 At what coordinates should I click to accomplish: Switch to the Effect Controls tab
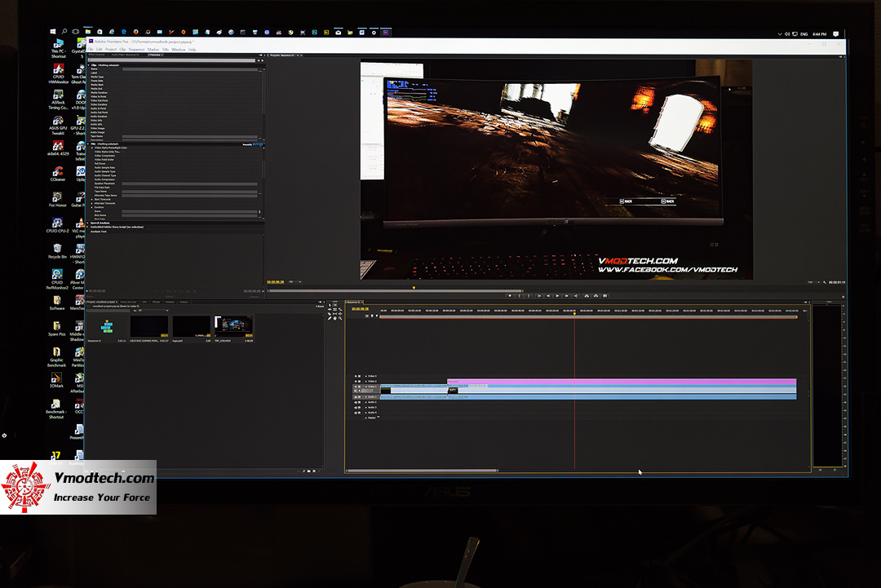click(96, 55)
